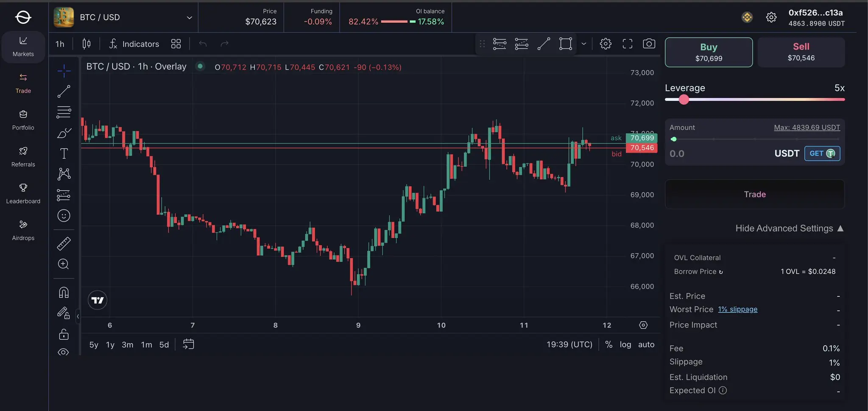Select the crosshair cursor tool
Viewport: 868px width, 411px height.
(x=64, y=71)
